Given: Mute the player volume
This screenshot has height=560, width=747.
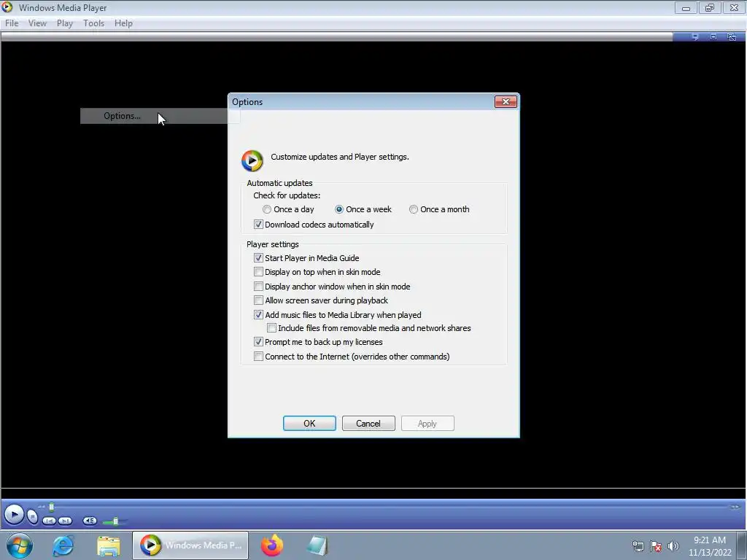Looking at the screenshot, I should tap(90, 521).
